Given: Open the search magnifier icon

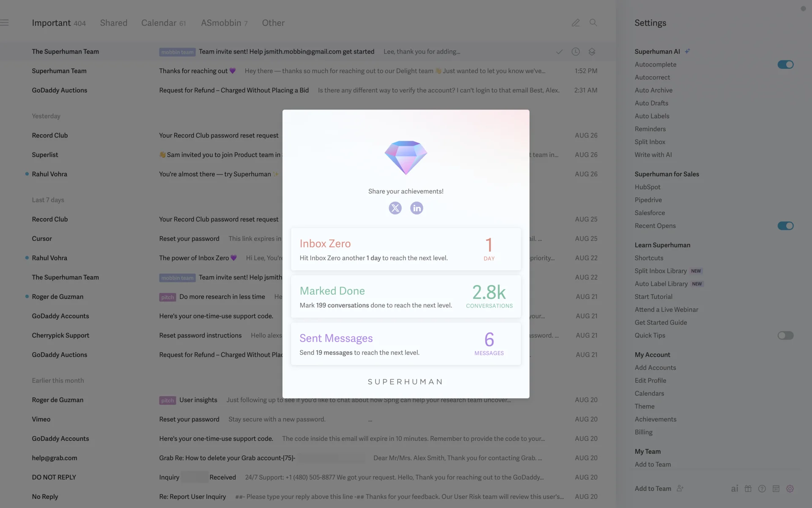Looking at the screenshot, I should pos(593,23).
